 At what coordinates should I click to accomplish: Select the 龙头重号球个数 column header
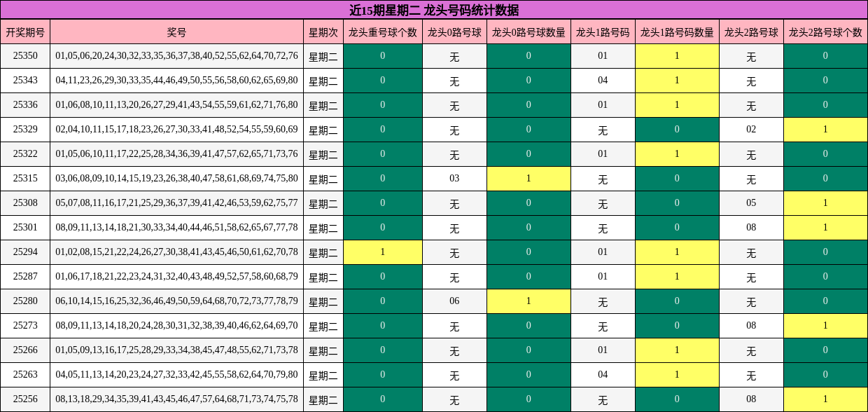(381, 31)
